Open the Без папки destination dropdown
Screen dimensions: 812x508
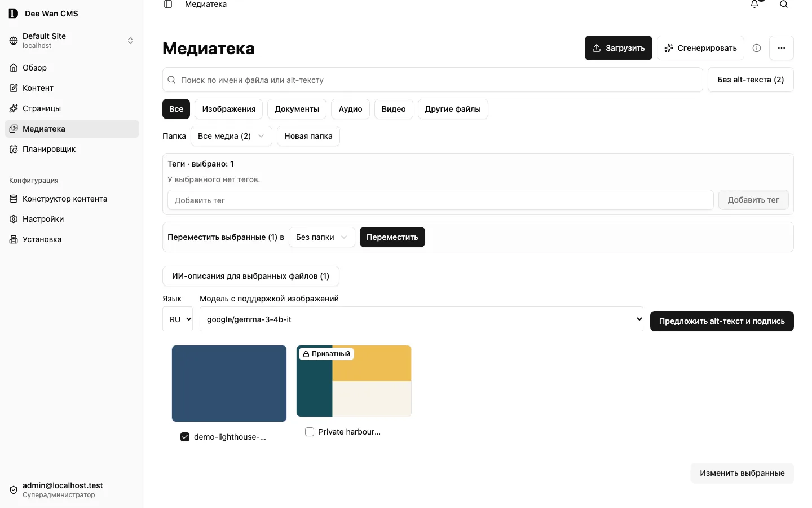point(322,237)
